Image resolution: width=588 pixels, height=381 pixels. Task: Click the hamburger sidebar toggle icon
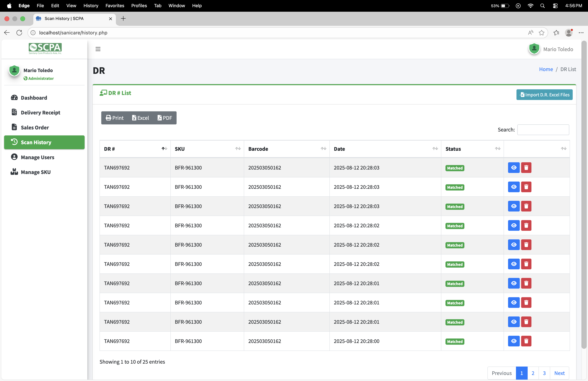pos(98,49)
